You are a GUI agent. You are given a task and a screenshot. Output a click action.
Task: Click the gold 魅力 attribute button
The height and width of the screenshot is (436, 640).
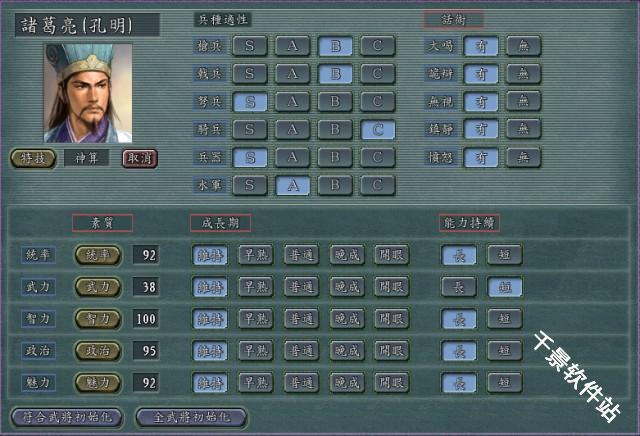(x=98, y=383)
